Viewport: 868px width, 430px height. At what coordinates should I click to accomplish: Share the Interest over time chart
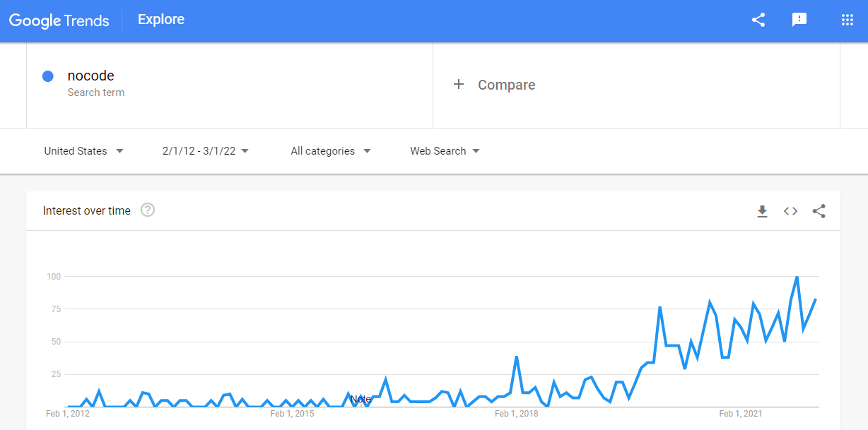click(819, 211)
